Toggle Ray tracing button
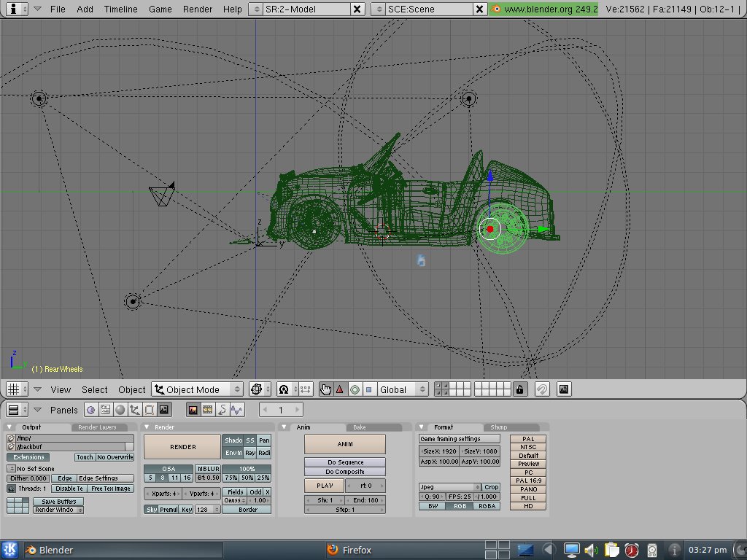 (x=251, y=453)
